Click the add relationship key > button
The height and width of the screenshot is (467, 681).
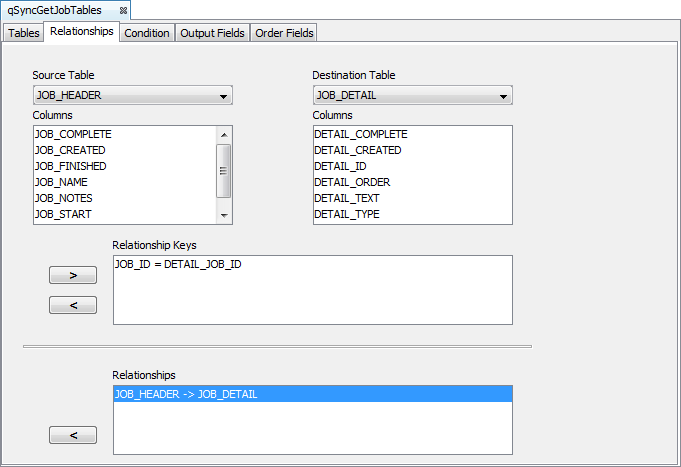73,275
